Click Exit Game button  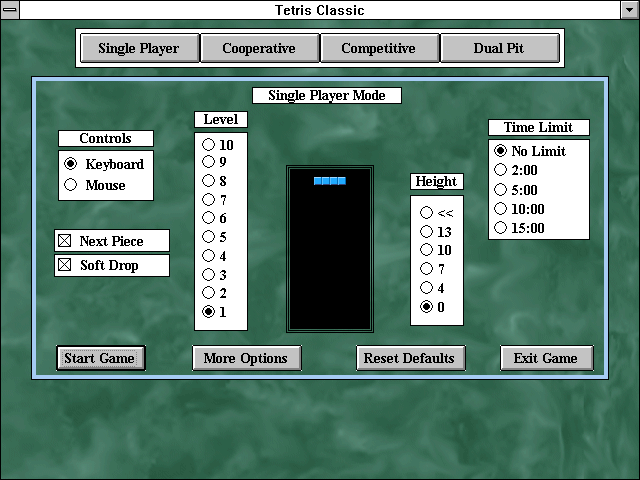click(x=547, y=358)
